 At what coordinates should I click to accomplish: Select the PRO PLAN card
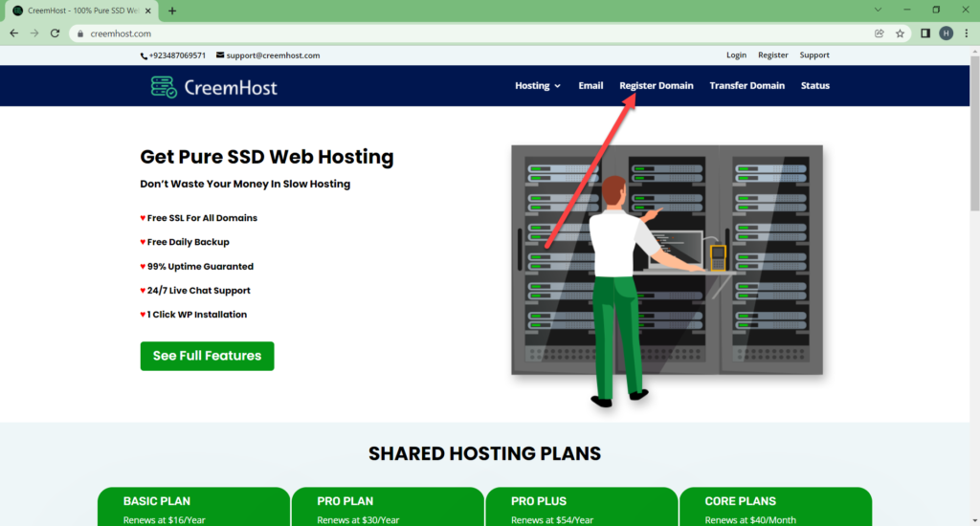(388, 507)
